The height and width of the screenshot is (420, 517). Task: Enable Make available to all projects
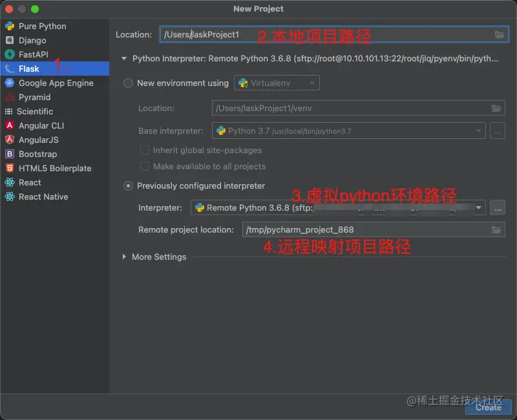tap(144, 166)
